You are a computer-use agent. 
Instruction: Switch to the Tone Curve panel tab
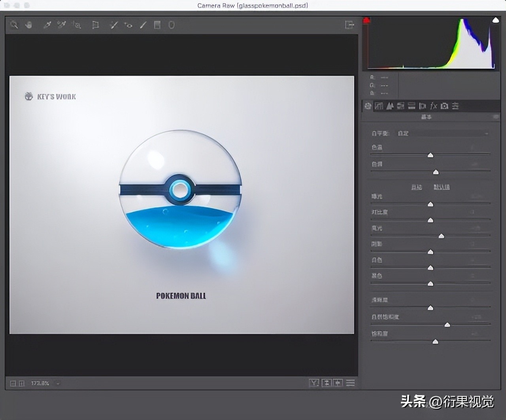(379, 106)
